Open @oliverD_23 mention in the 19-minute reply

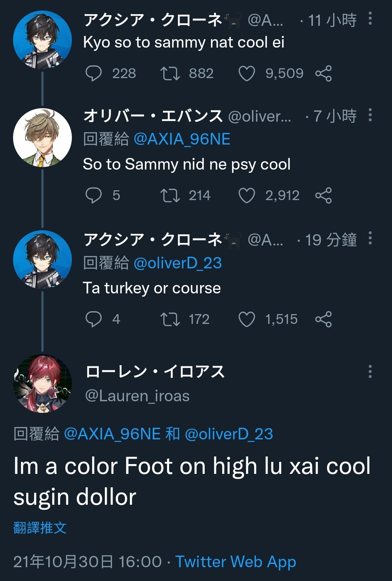[178, 263]
